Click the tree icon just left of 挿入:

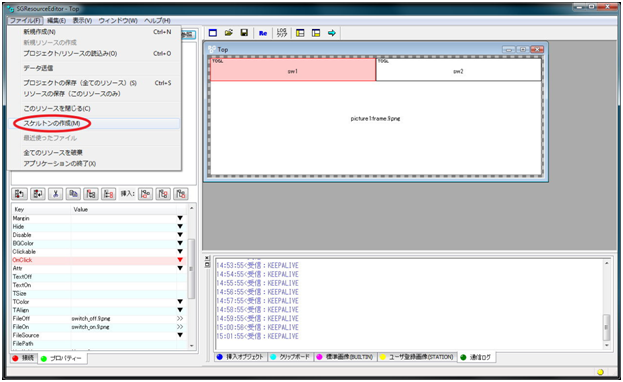click(x=108, y=194)
